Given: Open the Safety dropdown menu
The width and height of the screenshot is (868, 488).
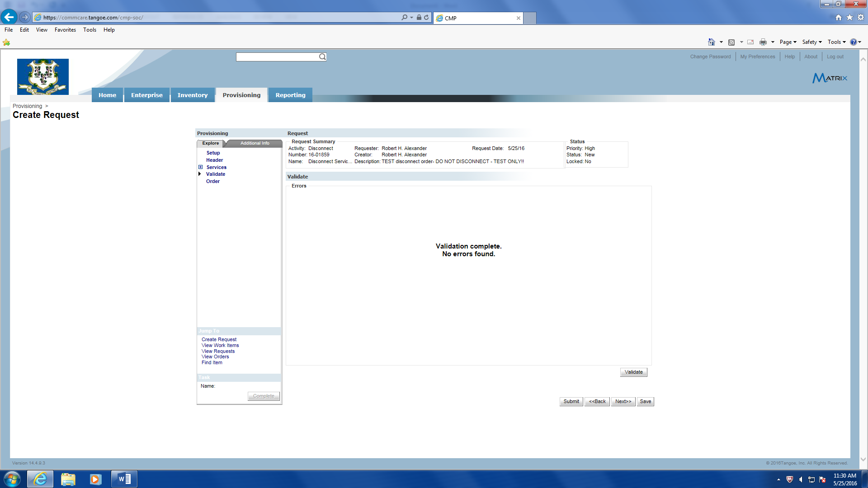Looking at the screenshot, I should pos(811,42).
